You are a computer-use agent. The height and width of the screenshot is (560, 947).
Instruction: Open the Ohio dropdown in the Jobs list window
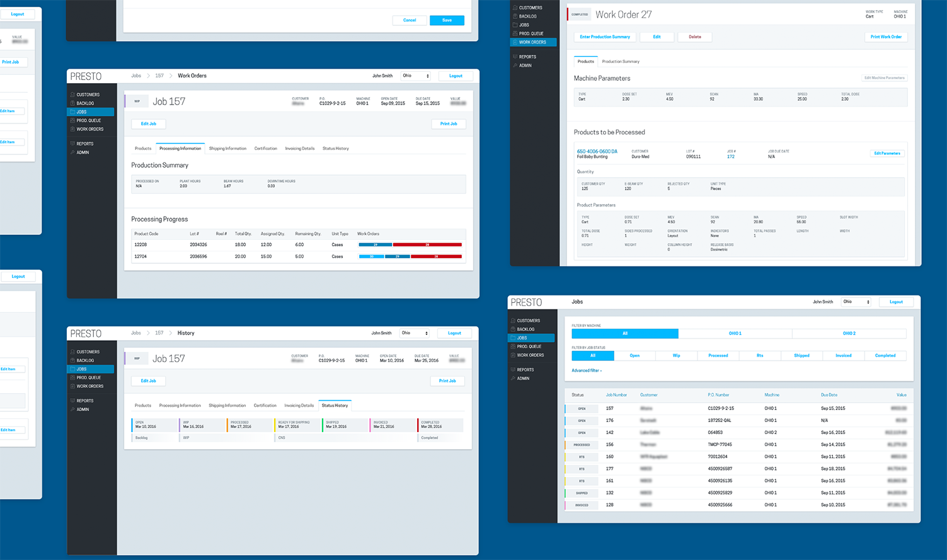pyautogui.click(x=856, y=302)
